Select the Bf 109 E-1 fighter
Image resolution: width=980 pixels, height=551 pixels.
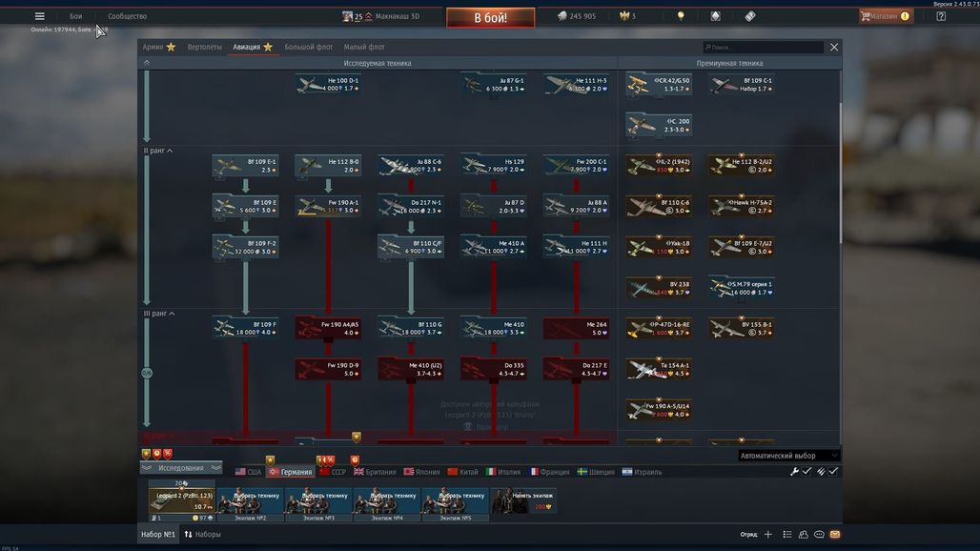[x=246, y=166]
